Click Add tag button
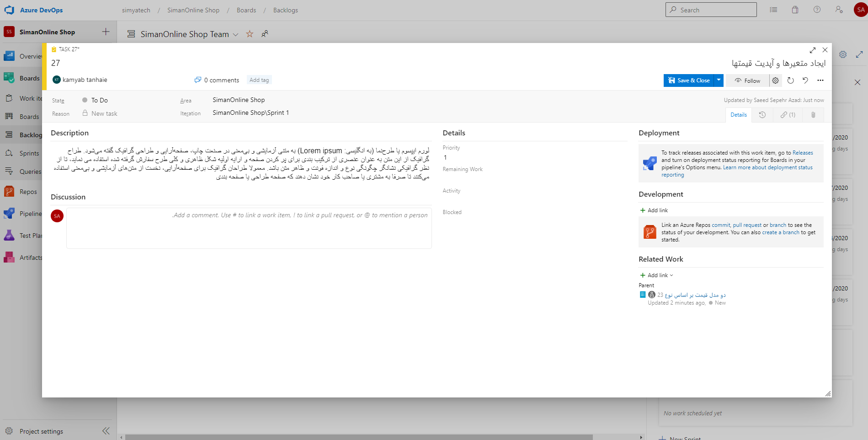Image resolution: width=868 pixels, height=440 pixels. coord(259,80)
